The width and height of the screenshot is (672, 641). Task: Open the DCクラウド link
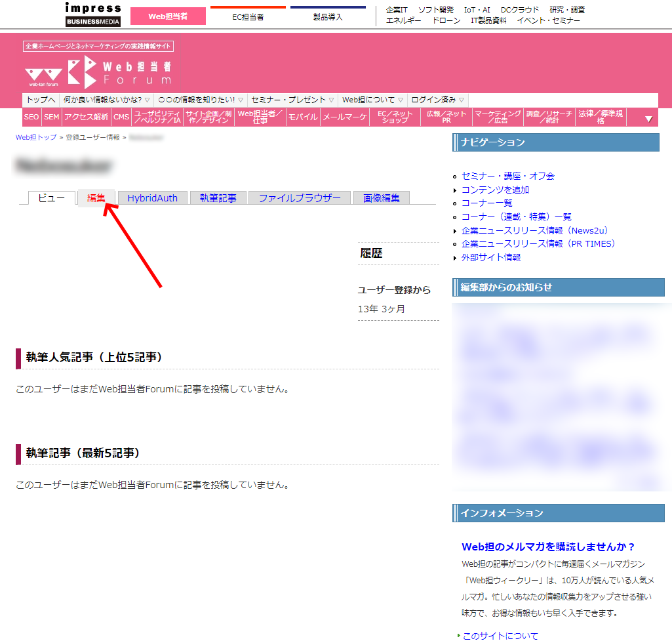pos(519,10)
